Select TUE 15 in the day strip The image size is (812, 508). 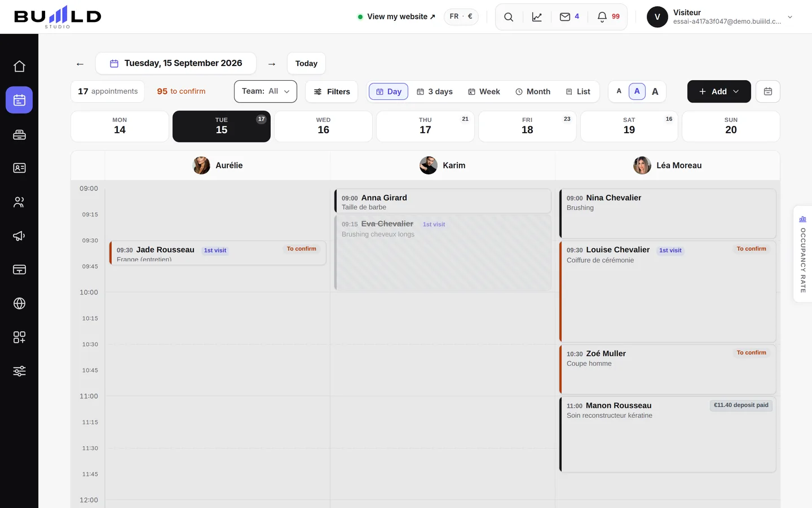pos(222,126)
